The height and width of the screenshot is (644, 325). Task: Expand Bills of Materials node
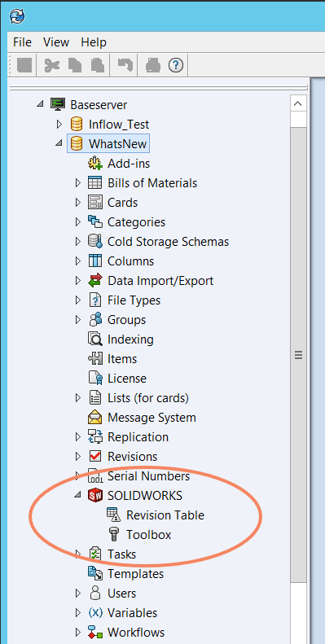pos(78,182)
